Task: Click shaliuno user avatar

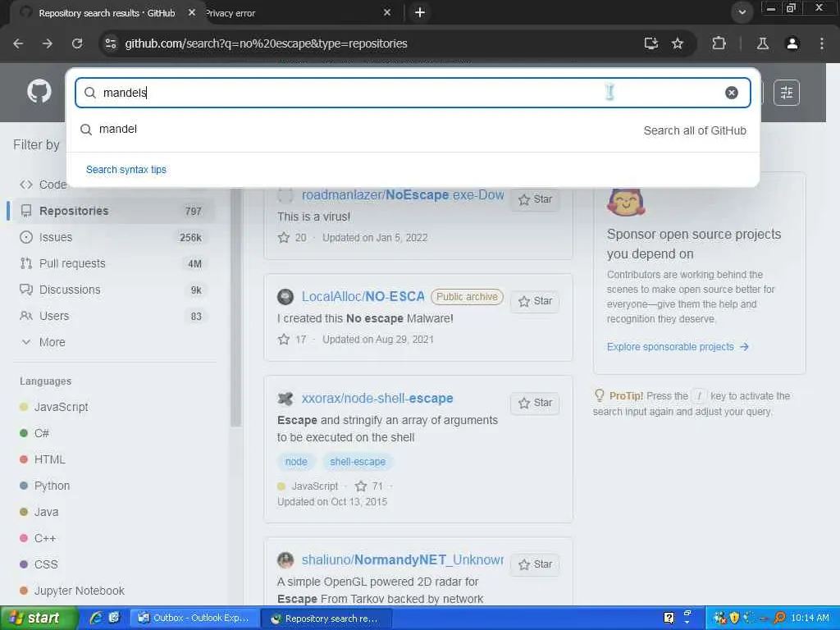Action: tap(285, 560)
